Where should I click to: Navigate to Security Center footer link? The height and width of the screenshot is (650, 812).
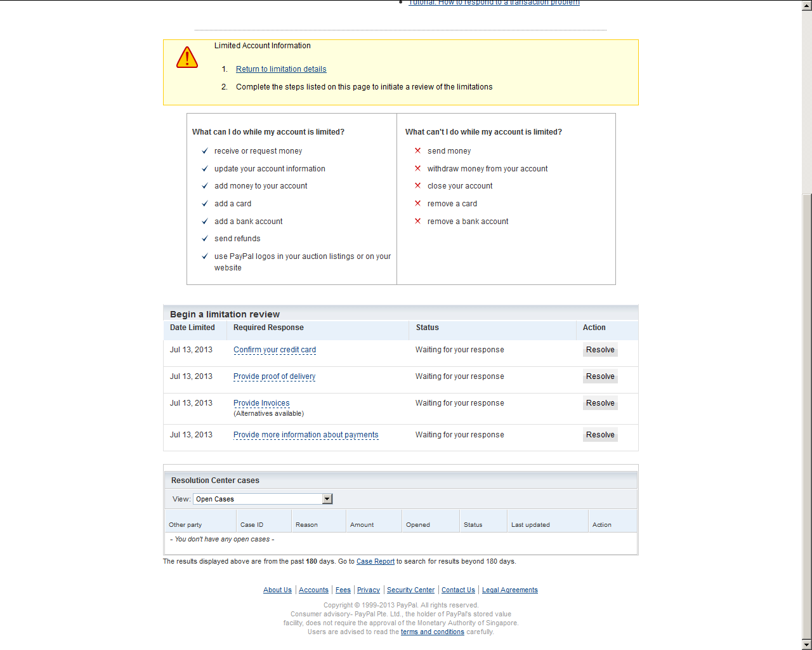pos(410,590)
